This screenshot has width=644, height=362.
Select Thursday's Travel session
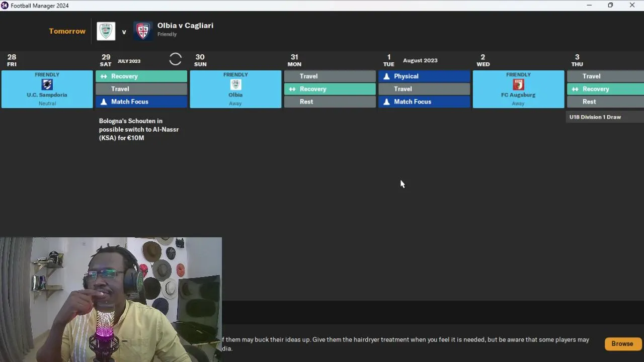[x=605, y=76]
